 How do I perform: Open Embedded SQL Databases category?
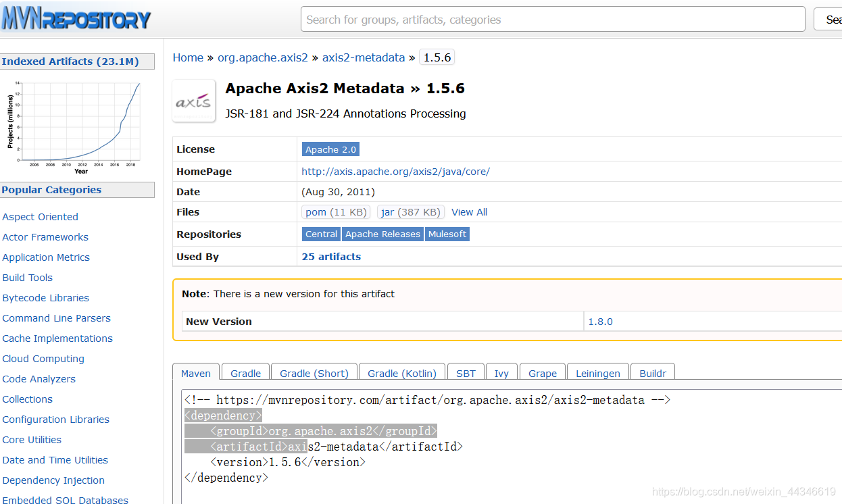click(x=65, y=500)
